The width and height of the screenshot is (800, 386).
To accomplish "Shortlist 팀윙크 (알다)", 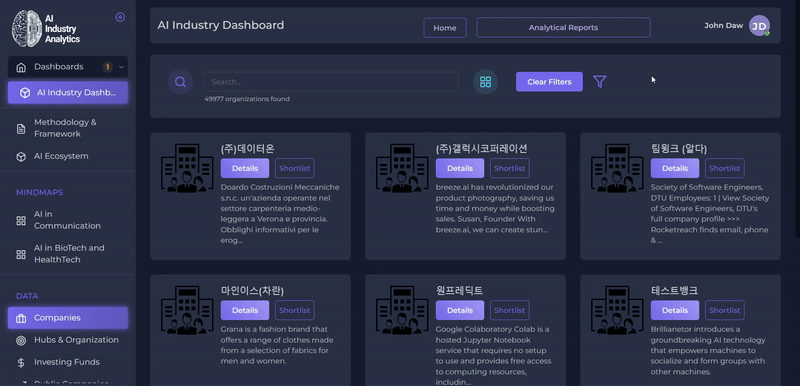I will point(725,168).
